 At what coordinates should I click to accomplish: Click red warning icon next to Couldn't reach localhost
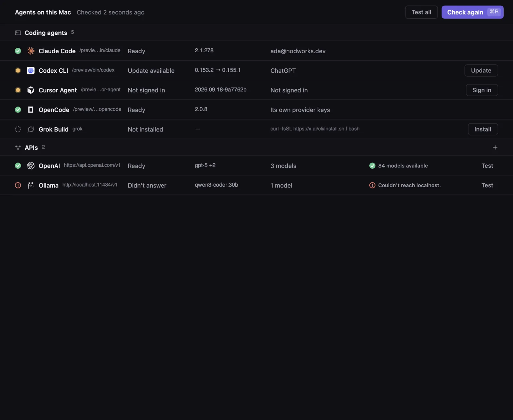(372, 185)
